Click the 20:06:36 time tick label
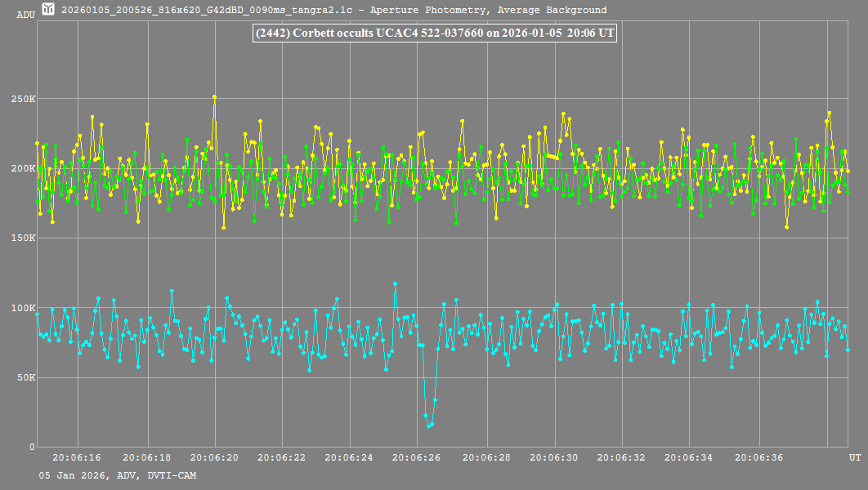This screenshot has height=490, width=868. [759, 458]
